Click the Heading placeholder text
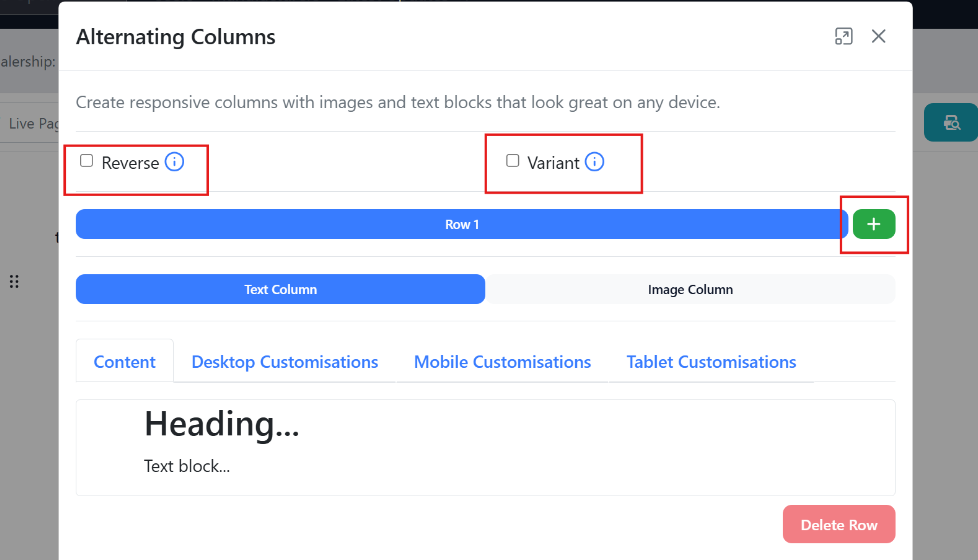Screen dimensions: 978x560 pos(221,424)
